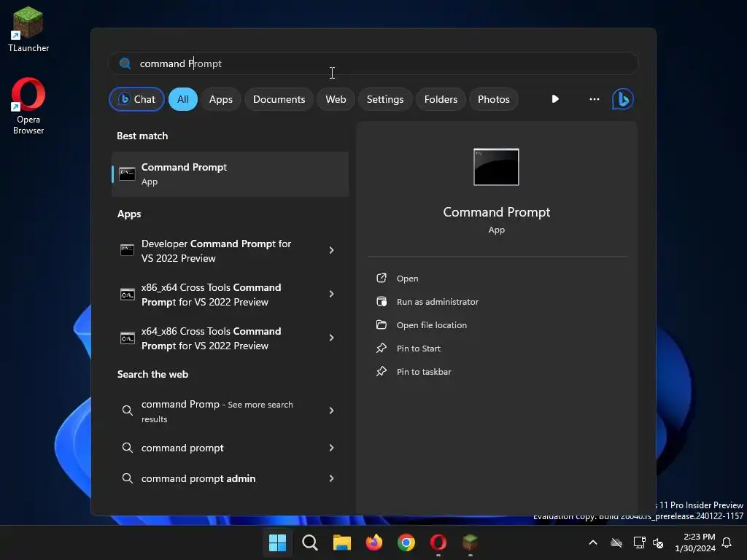Open the TLauncher desktop shortcut
The width and height of the screenshot is (747, 560).
point(28,28)
